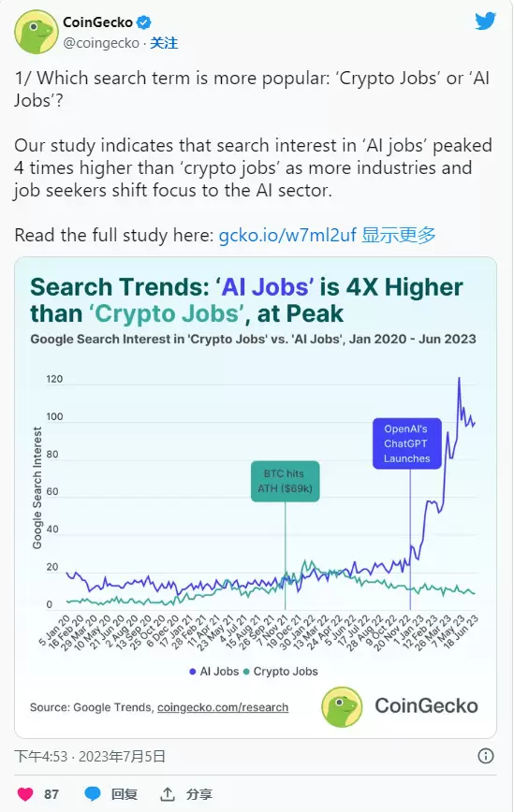Click the AI Jobs legend dot
This screenshot has width=514, height=812.
[x=192, y=672]
